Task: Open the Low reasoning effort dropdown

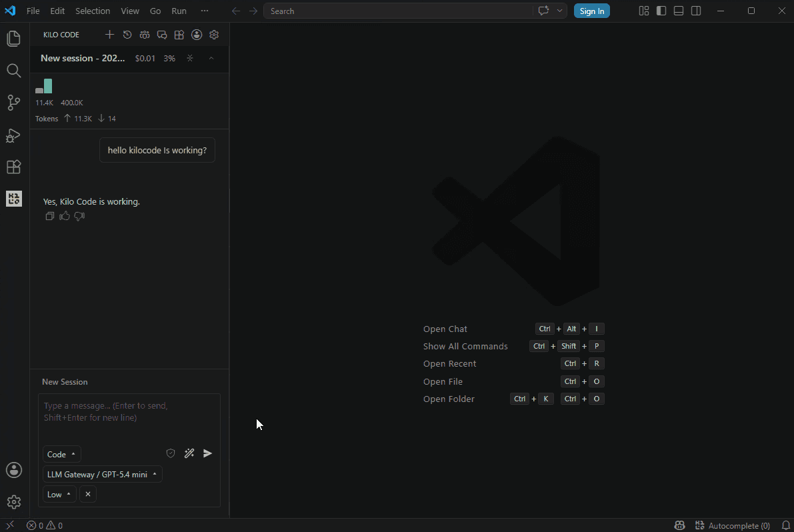Action: [x=59, y=495]
